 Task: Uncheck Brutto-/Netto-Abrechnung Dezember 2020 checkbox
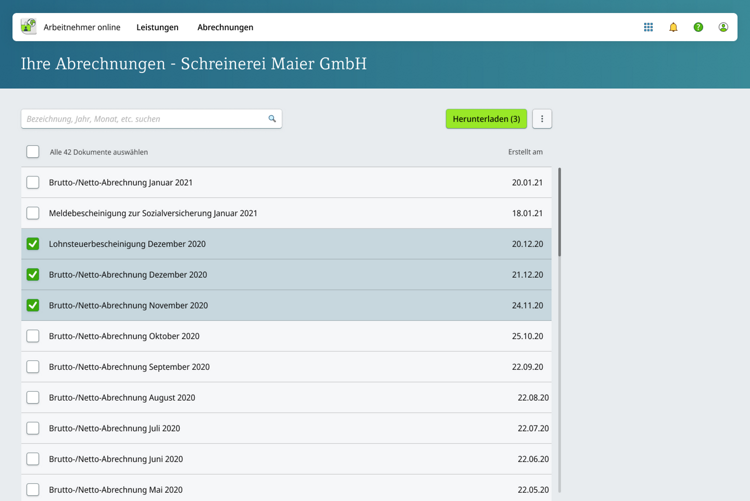(x=33, y=275)
